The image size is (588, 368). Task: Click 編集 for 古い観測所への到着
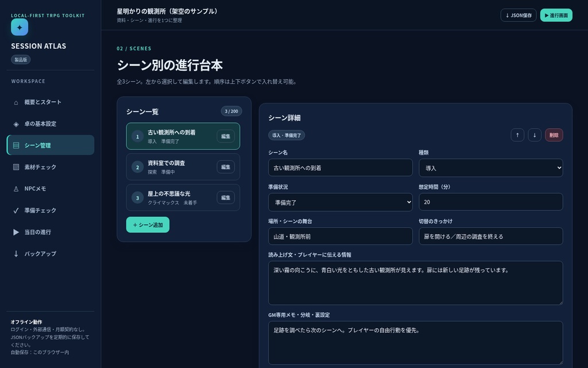(x=226, y=136)
